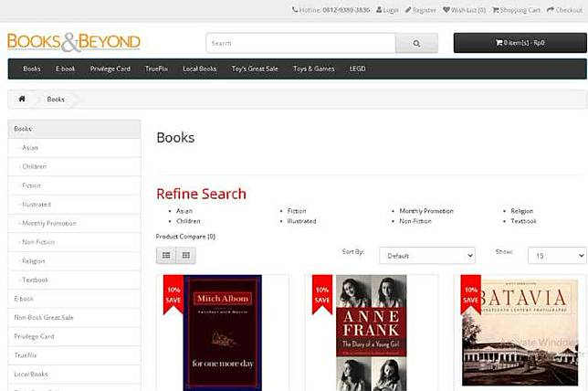Open the E-book menu in navigation bar
This screenshot has height=391, width=588.
tap(65, 69)
